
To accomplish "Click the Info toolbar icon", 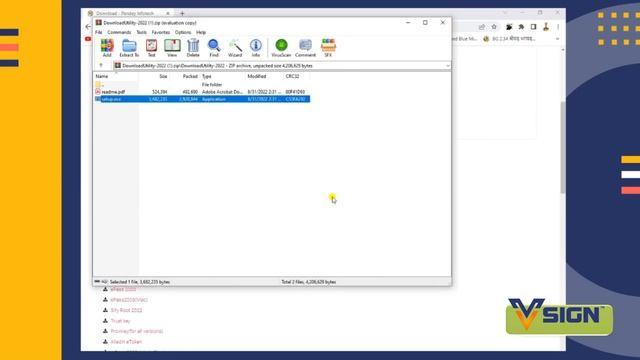I will tap(256, 48).
